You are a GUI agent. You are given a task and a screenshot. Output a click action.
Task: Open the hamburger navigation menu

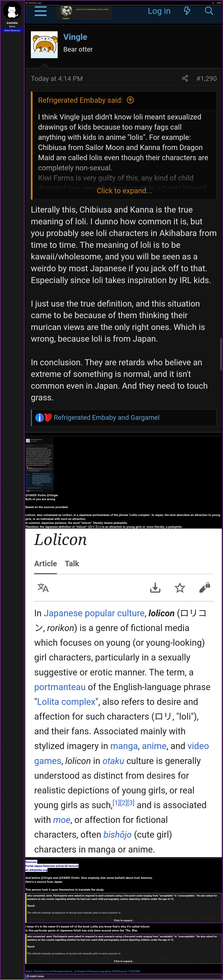pos(40,11)
